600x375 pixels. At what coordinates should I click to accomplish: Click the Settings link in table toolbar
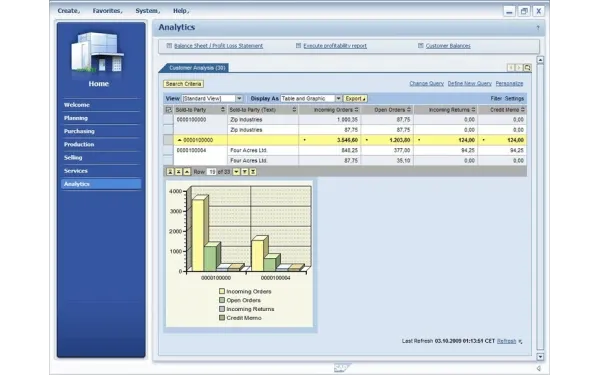pyautogui.click(x=514, y=99)
